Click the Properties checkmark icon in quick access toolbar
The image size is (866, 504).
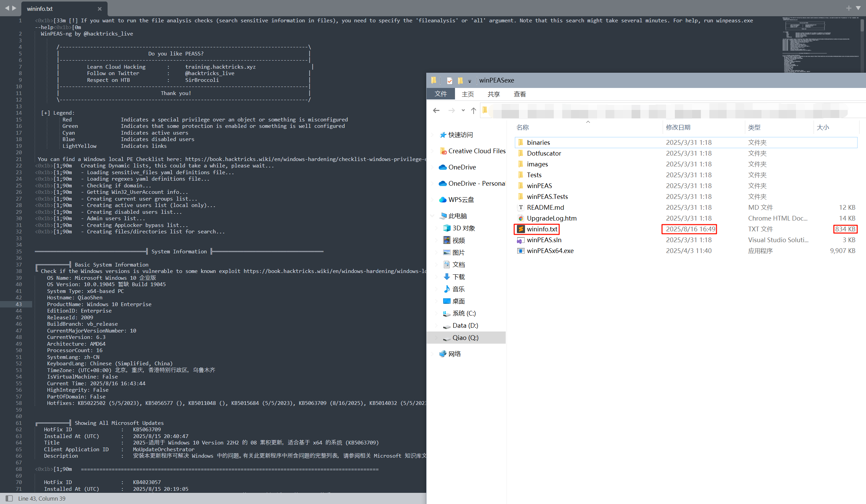coord(449,81)
